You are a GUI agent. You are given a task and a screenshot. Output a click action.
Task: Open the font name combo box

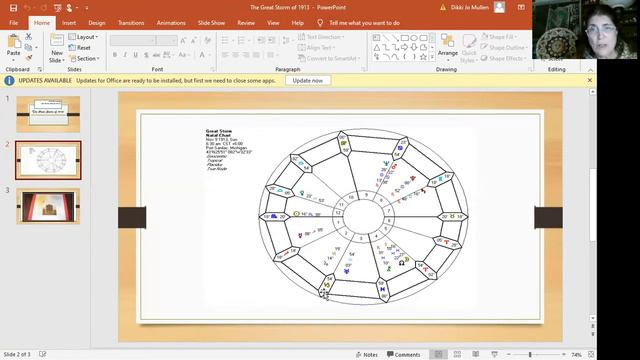point(133,40)
